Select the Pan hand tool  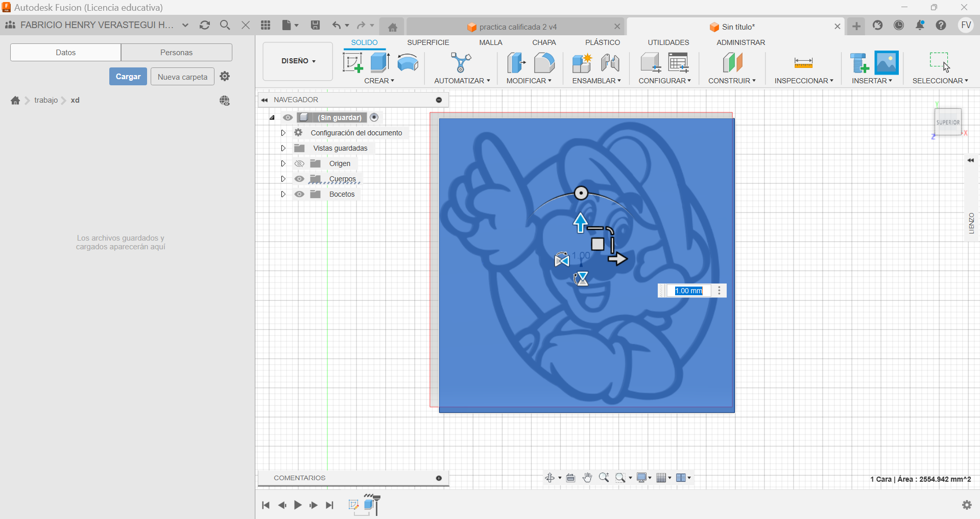point(587,478)
